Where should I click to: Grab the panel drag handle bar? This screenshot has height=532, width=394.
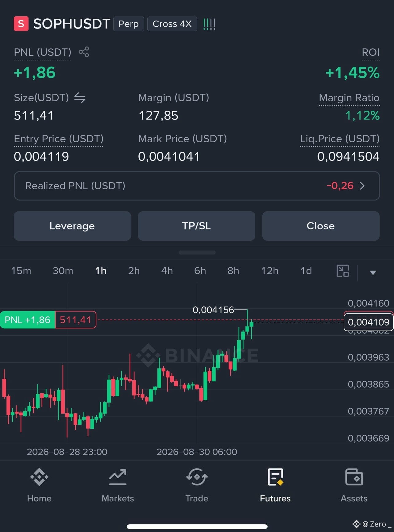pos(197,253)
